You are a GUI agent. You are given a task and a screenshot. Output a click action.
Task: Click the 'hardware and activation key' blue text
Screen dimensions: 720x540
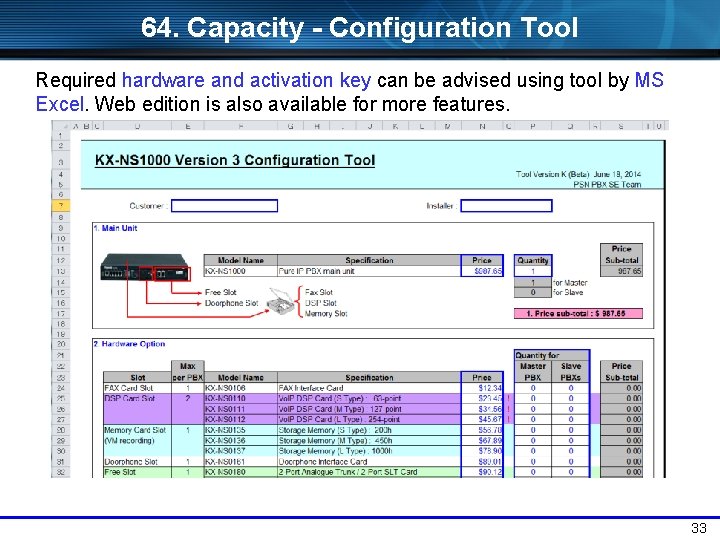tap(246, 80)
